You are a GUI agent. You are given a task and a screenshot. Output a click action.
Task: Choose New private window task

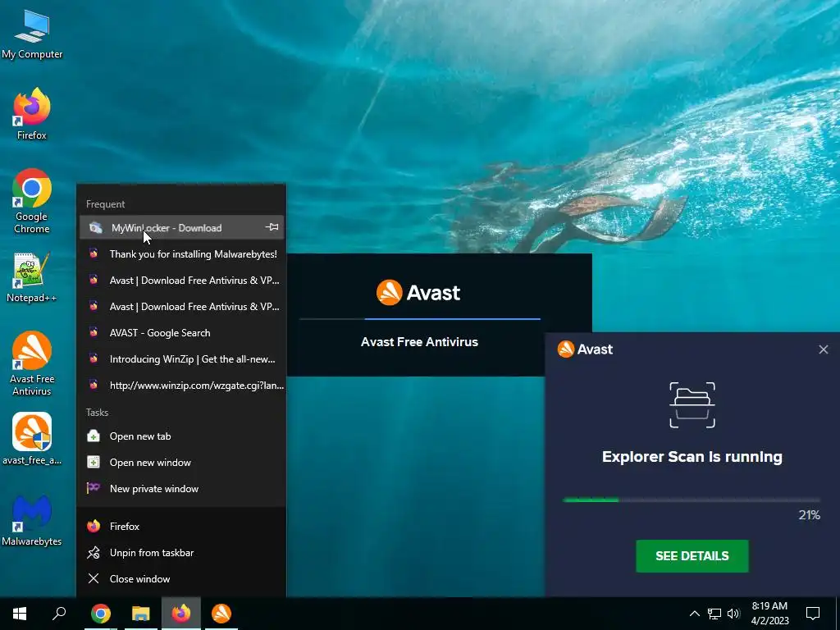181,489
